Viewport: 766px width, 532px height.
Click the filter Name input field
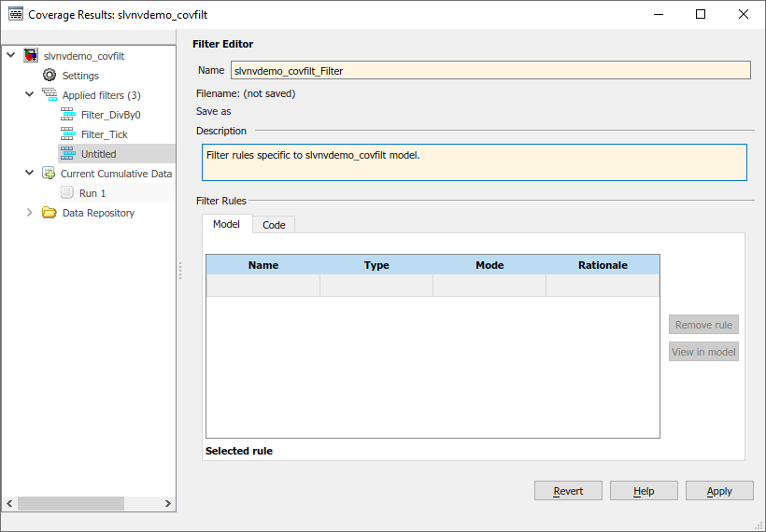coord(490,70)
